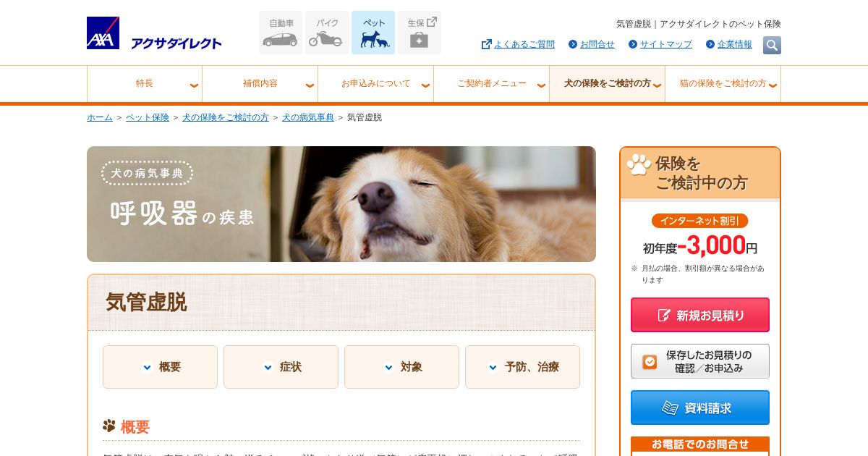Click the 呼吸器の疾患 dog banner image

[341, 204]
